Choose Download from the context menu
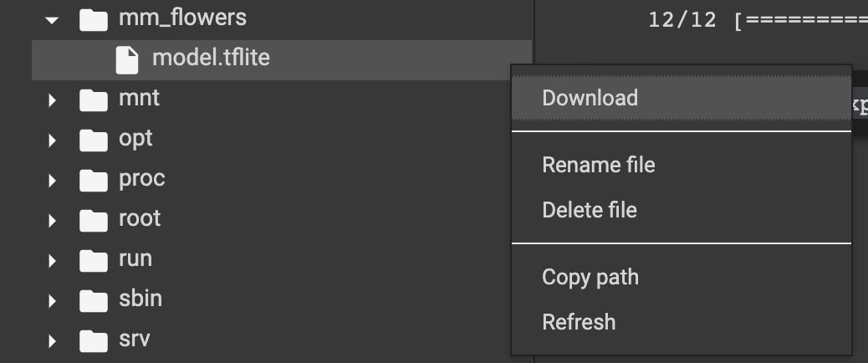The width and height of the screenshot is (868, 363). [x=590, y=98]
